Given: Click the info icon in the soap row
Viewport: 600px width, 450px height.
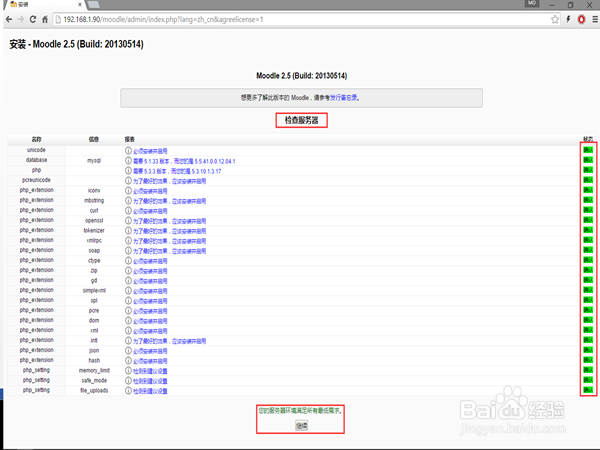Looking at the screenshot, I should tap(129, 251).
